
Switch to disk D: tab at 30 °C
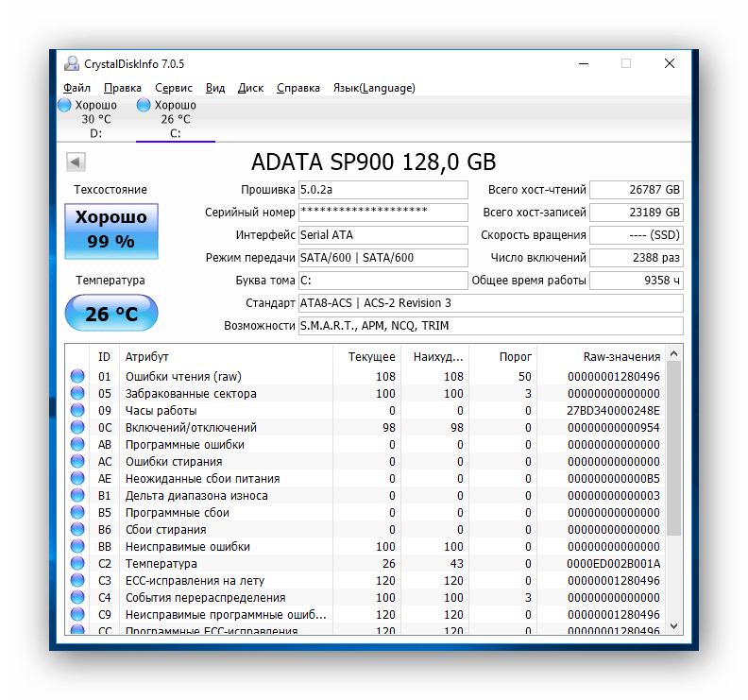[x=96, y=119]
